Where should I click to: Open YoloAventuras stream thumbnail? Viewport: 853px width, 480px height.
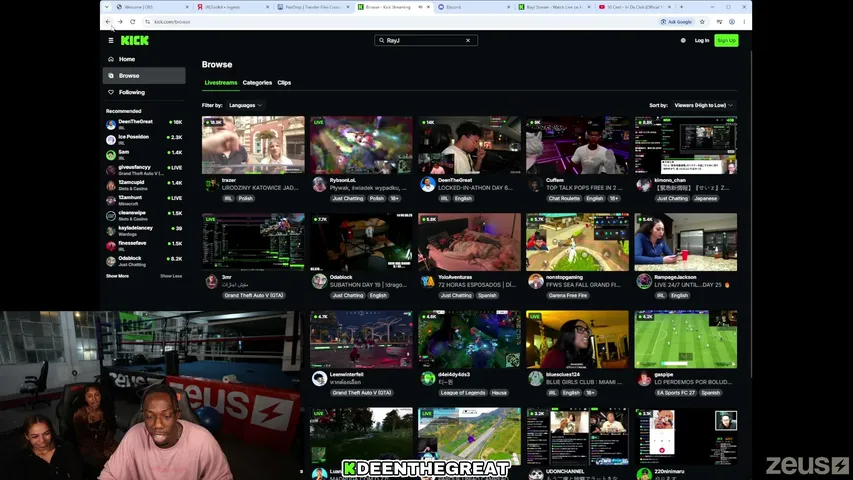[x=469, y=242]
